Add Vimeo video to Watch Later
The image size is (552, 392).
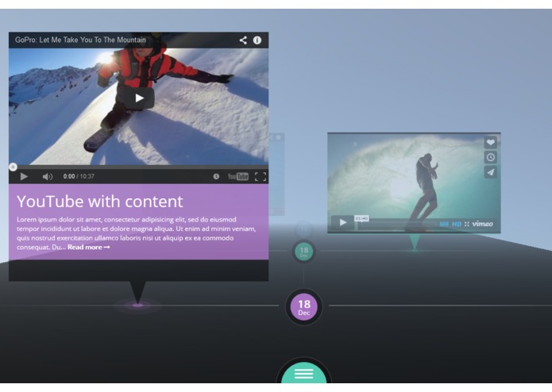coord(491,157)
